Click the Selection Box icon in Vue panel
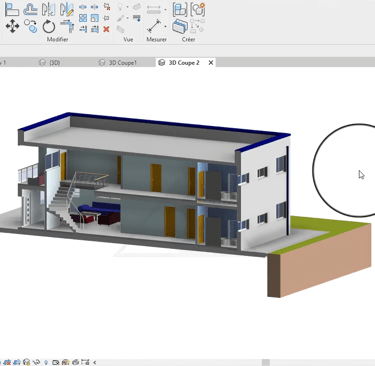The width and height of the screenshot is (375, 366). click(x=120, y=29)
